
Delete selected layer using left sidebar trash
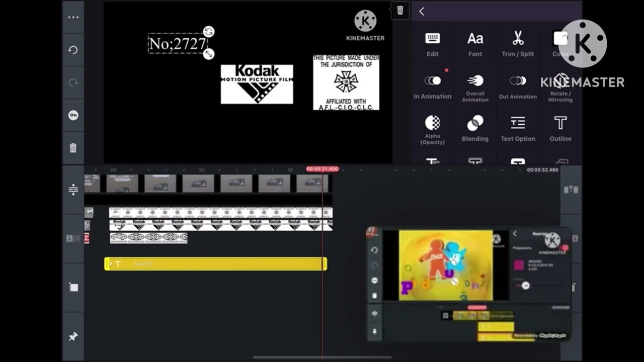click(73, 148)
